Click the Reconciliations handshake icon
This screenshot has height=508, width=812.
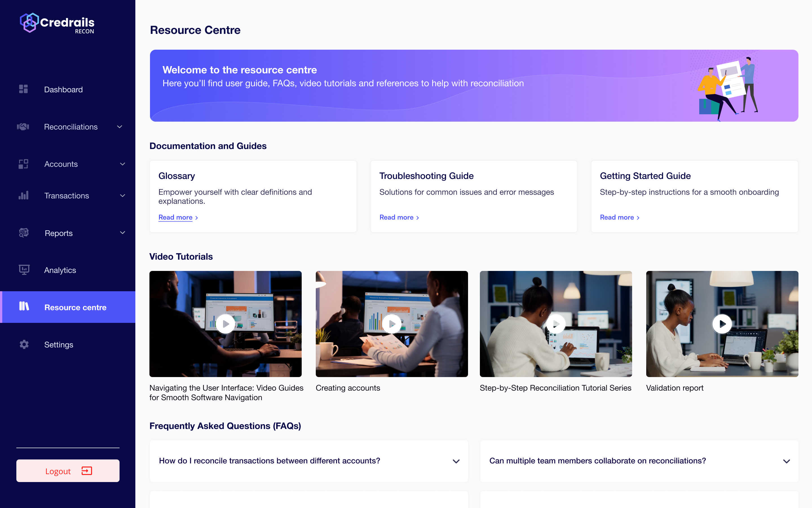click(23, 127)
